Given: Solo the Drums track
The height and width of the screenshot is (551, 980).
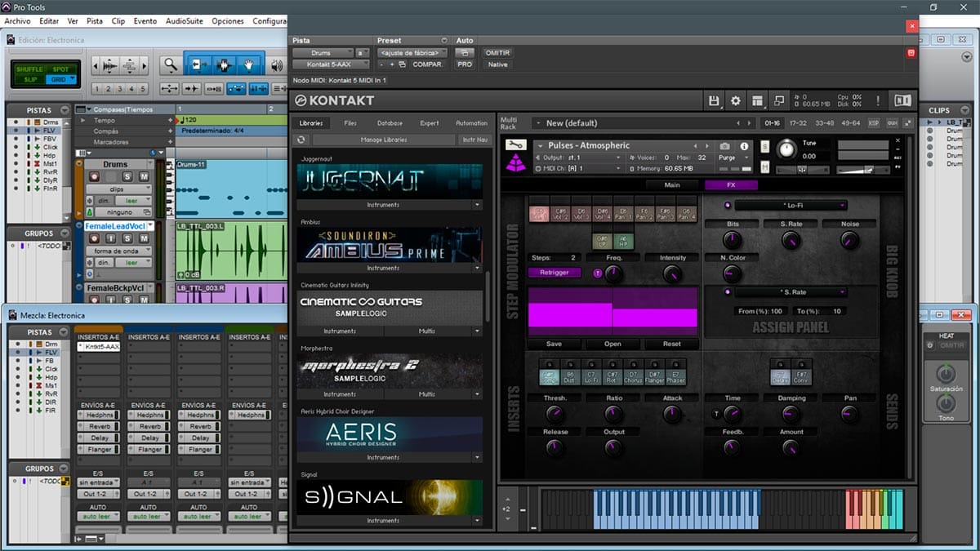Looking at the screenshot, I should click(x=128, y=177).
